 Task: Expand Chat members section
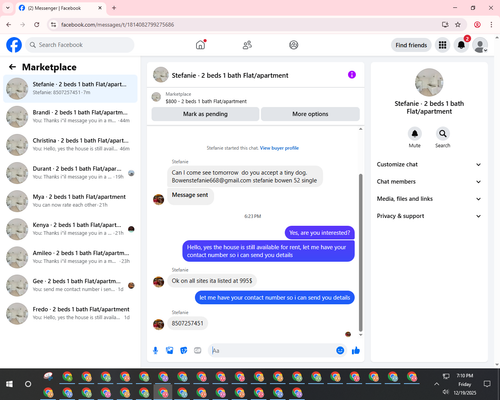pyautogui.click(x=429, y=182)
